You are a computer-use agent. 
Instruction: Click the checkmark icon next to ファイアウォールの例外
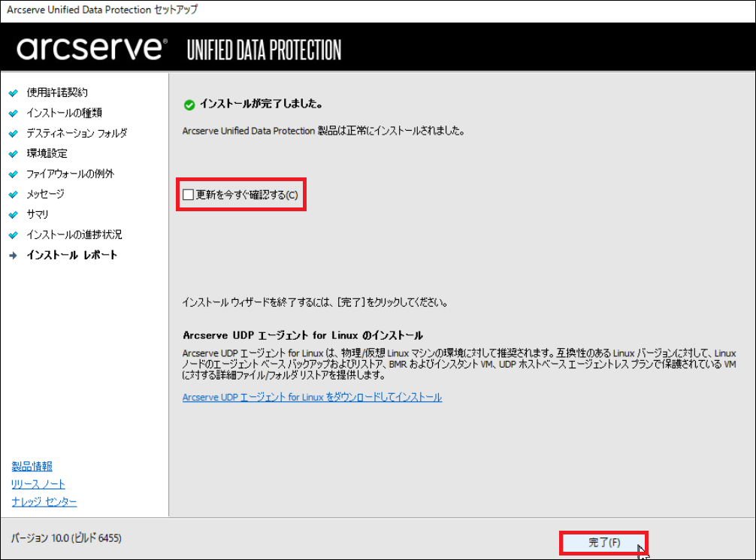(14, 174)
